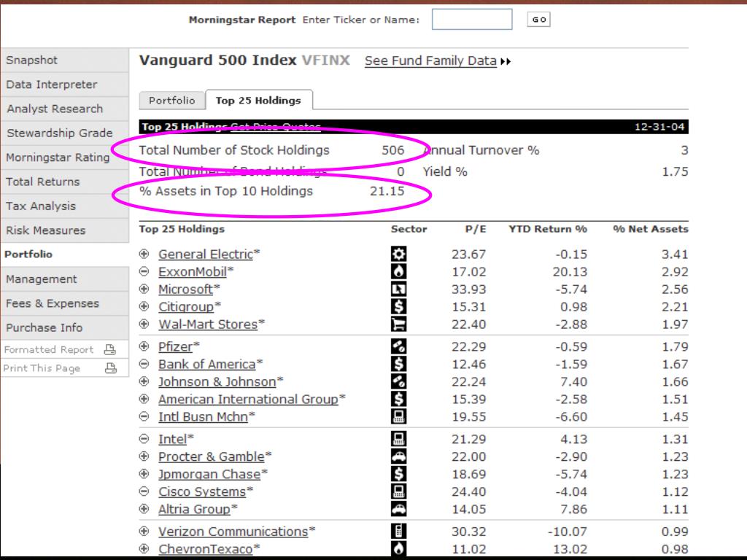Switch to the Portfolio tab
747x560 pixels.
pyautogui.click(x=172, y=101)
